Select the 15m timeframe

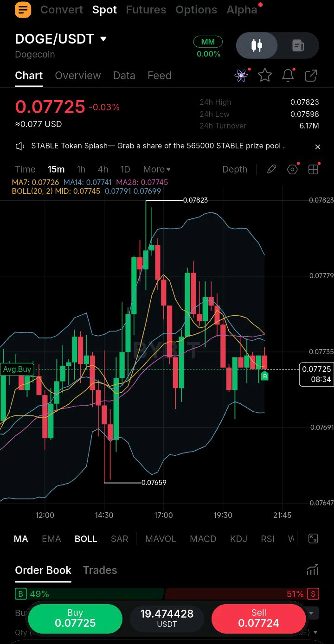point(56,169)
